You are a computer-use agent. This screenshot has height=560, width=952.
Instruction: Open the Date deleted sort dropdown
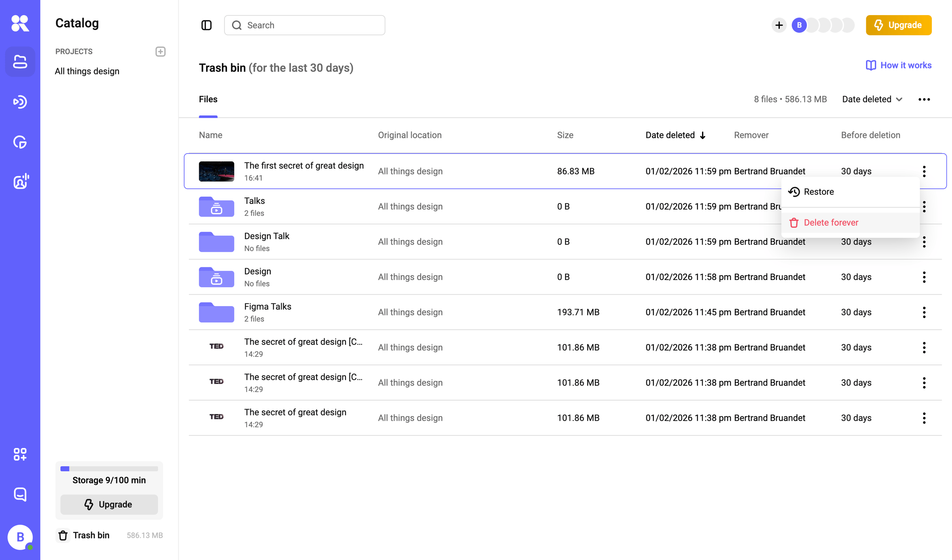pyautogui.click(x=872, y=100)
